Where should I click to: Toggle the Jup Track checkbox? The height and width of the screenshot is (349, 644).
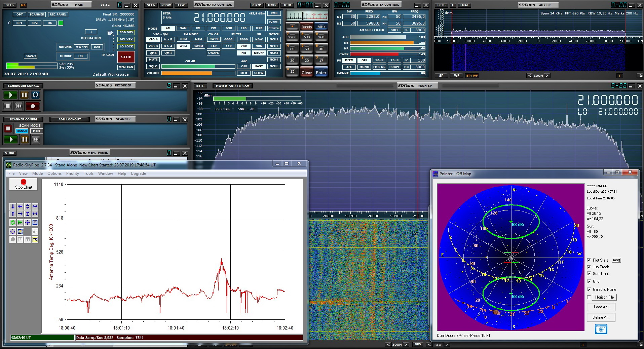589,267
